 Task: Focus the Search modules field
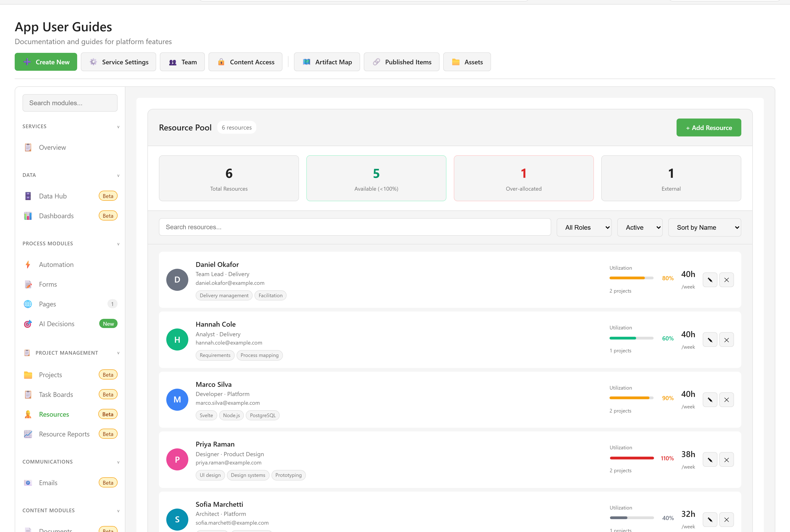pyautogui.click(x=70, y=103)
